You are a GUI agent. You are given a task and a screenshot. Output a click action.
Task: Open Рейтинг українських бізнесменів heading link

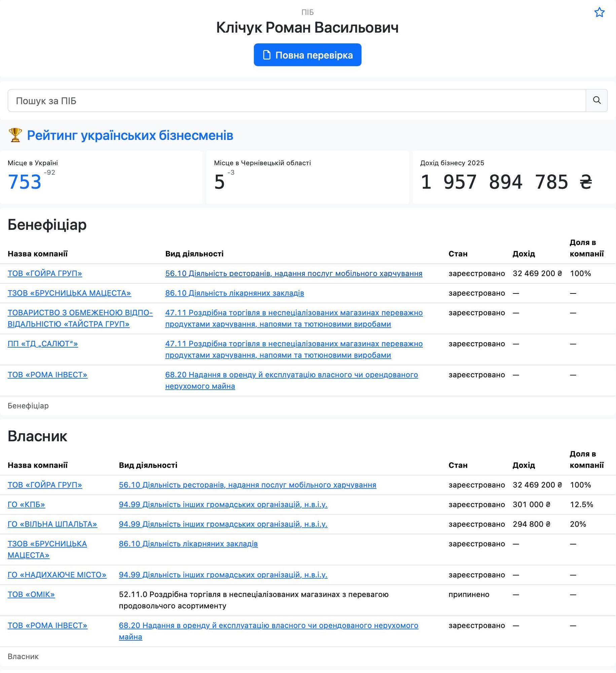(130, 135)
